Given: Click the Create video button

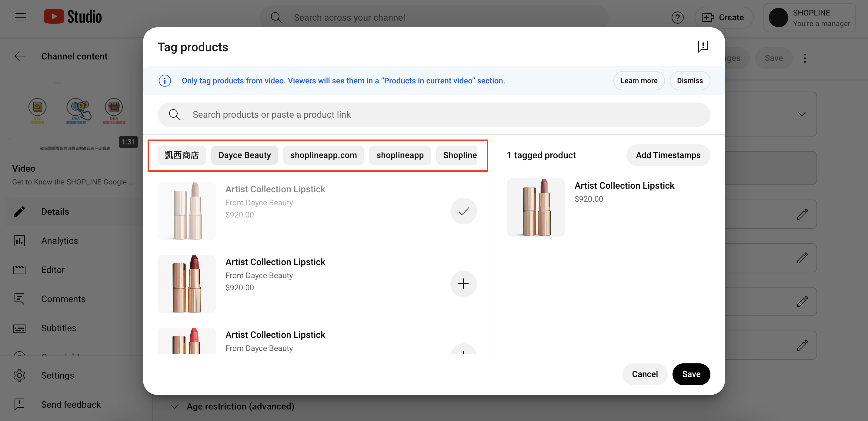Looking at the screenshot, I should coord(723,17).
